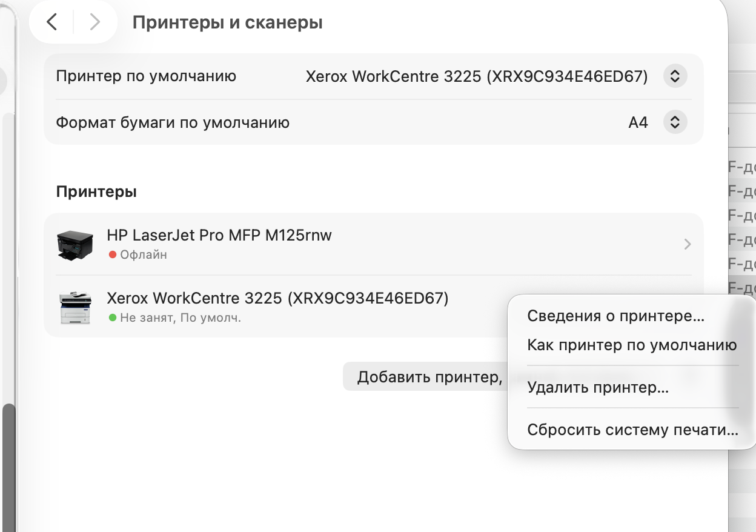Select "Сбросить систему печати…" menu entry
Screen dimensions: 756x532
[x=632, y=430]
